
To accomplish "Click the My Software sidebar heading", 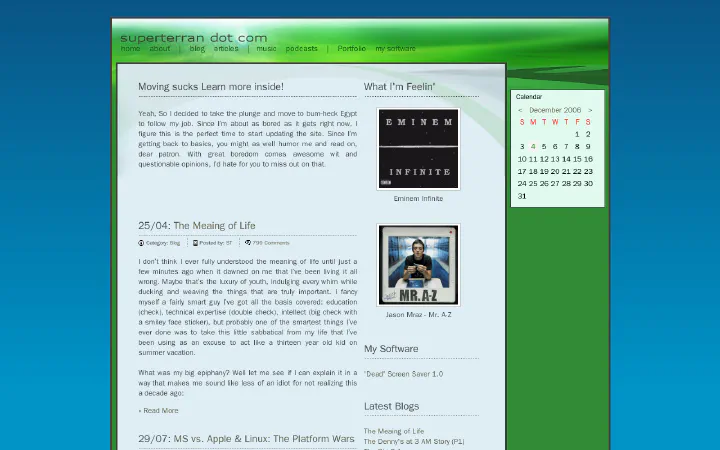I will [391, 349].
